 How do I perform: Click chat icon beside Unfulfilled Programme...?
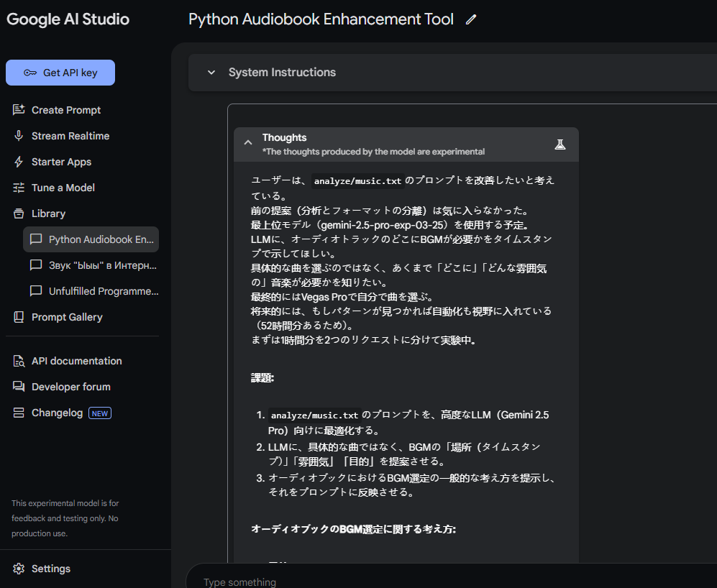click(36, 291)
